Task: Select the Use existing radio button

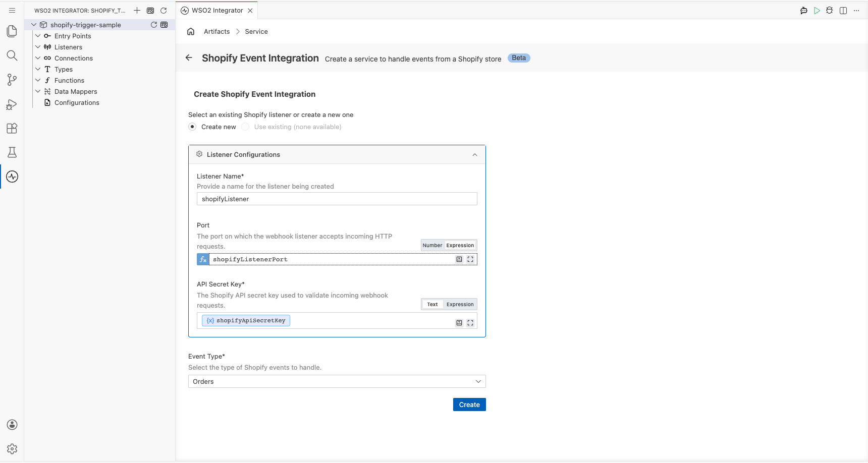Action: pyautogui.click(x=245, y=127)
